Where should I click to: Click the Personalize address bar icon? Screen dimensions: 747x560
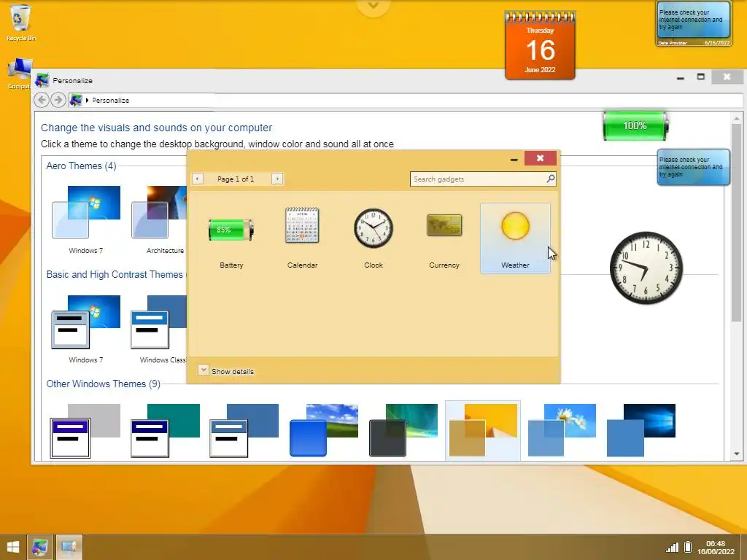pyautogui.click(x=76, y=100)
